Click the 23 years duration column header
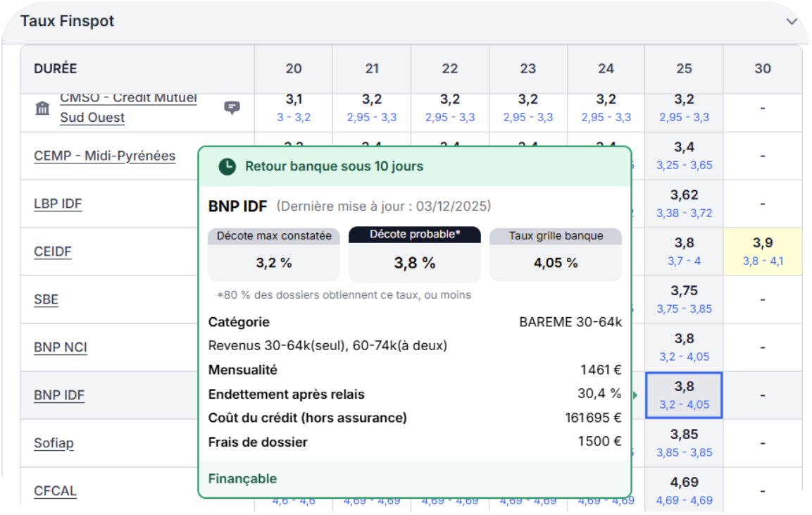This screenshot has height=515, width=812. coord(527,69)
